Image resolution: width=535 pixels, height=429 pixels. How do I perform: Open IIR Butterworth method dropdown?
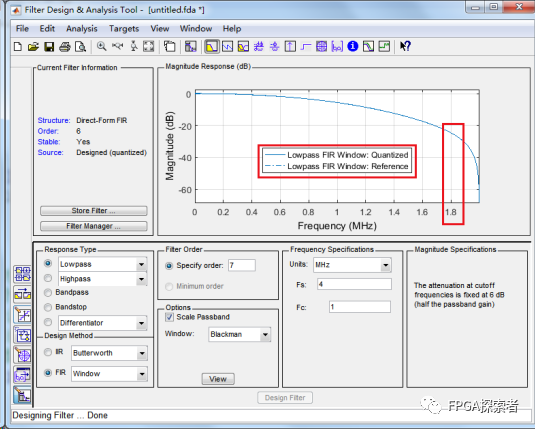142,353
